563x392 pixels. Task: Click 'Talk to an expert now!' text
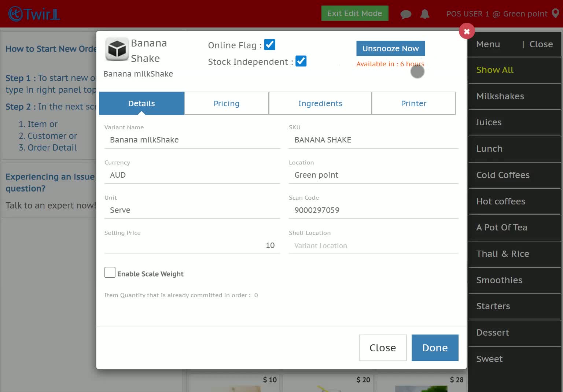51,206
